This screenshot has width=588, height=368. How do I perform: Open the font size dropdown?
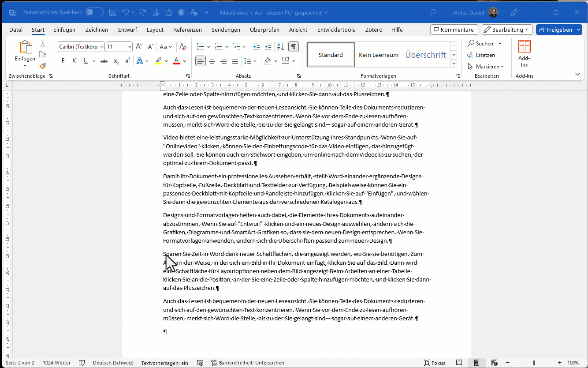130,47
